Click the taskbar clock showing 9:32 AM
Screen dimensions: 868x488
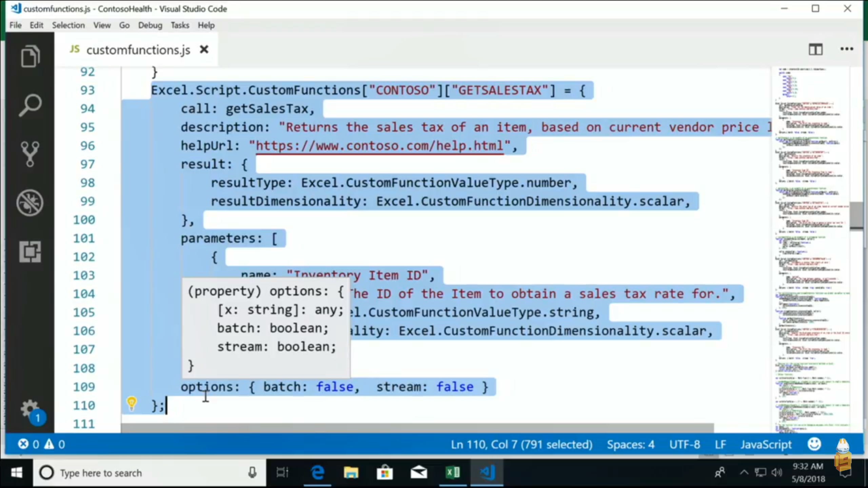pos(808,472)
